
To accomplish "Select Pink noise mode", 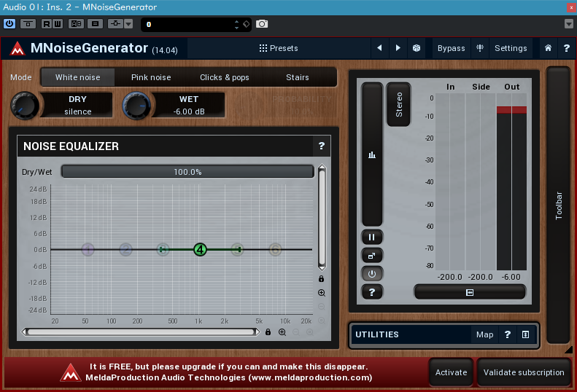I will (x=151, y=77).
